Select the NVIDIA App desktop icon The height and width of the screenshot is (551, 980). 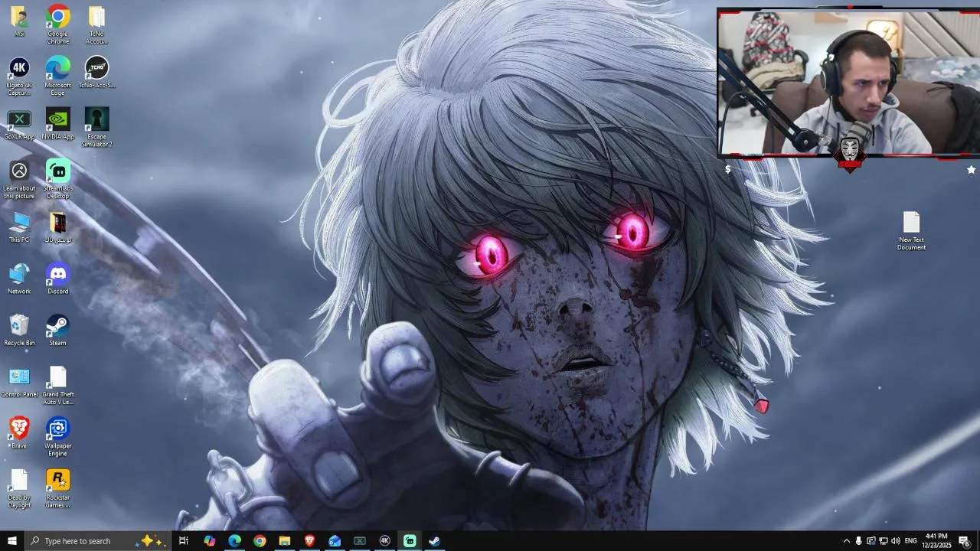click(57, 124)
